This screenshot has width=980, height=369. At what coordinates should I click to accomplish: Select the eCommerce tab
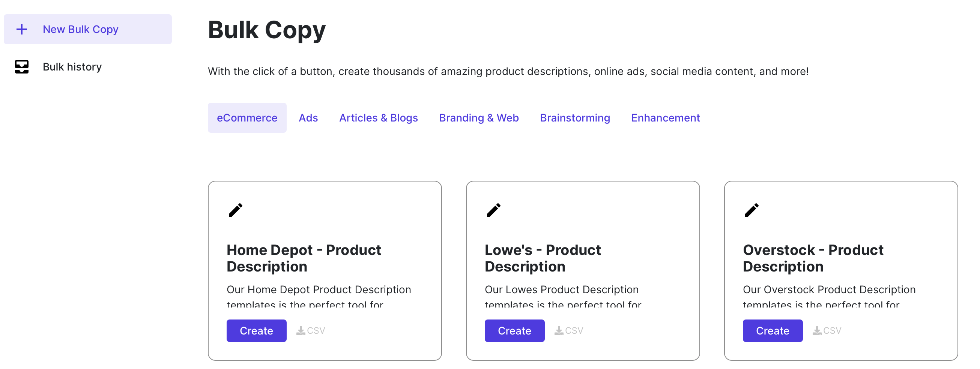tap(247, 118)
